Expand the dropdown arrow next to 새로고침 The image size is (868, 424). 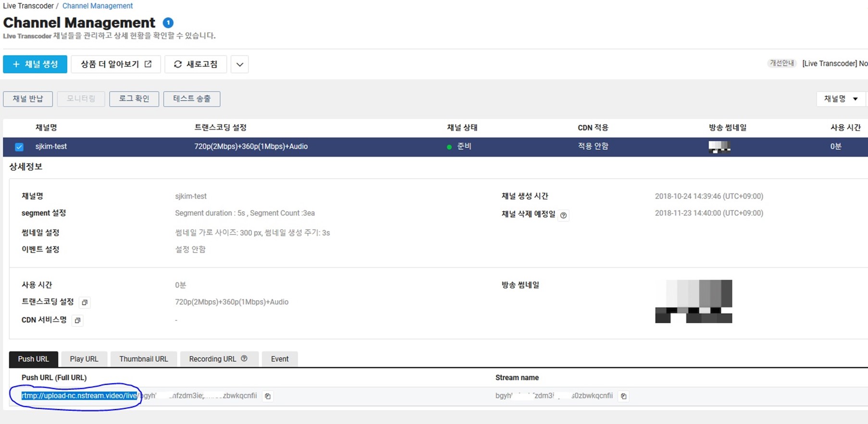239,64
